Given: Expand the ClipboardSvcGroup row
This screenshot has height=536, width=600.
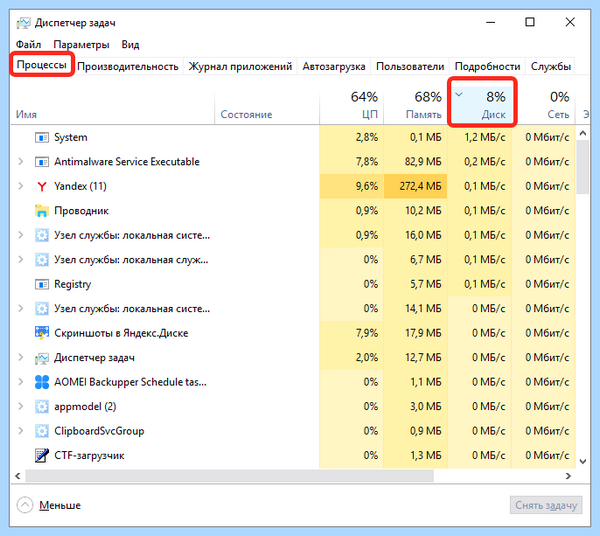Looking at the screenshot, I should point(21,431).
